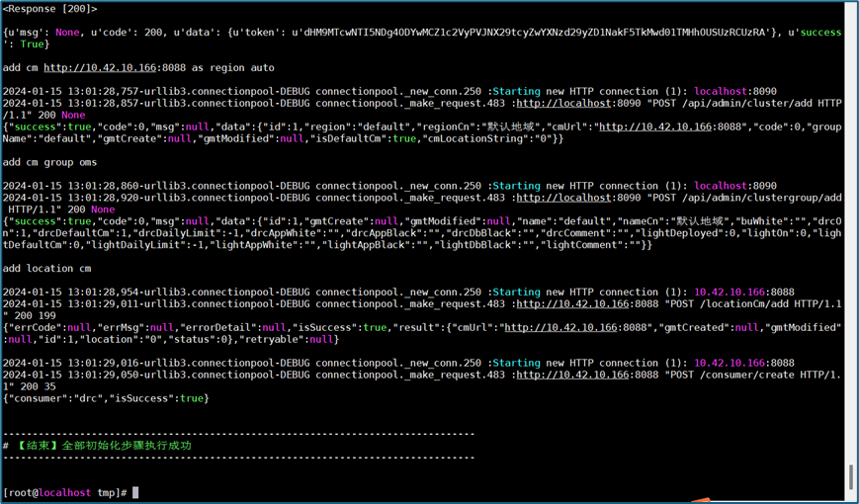Click the vertical scrollbar thumb at right edge
The width and height of the screenshot is (859, 504).
pyautogui.click(x=850, y=476)
